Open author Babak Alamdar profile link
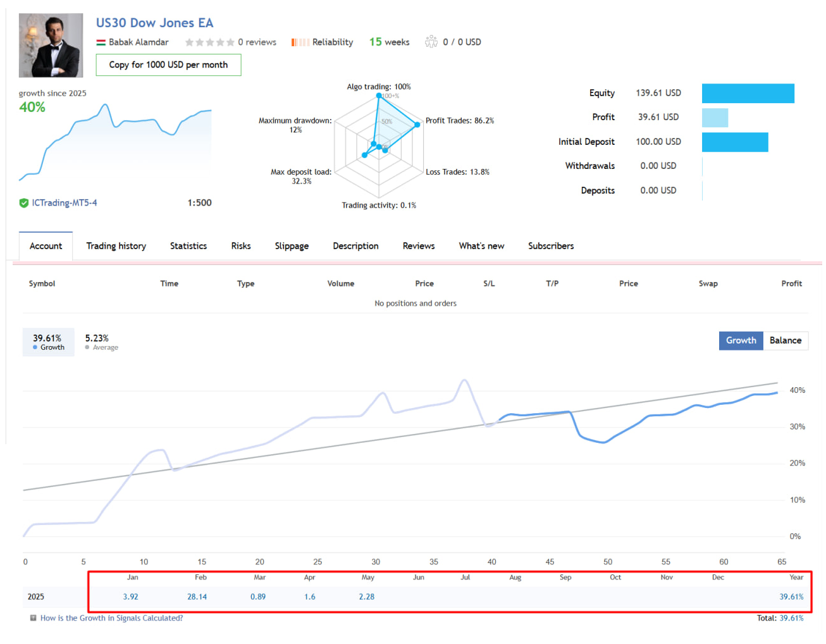Image resolution: width=826 pixels, height=644 pixels. point(139,42)
